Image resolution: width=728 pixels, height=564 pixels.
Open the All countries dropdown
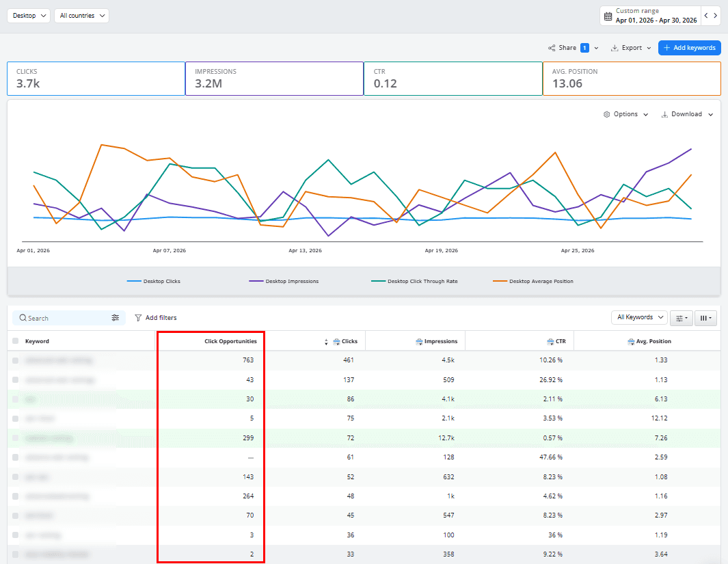[82, 16]
